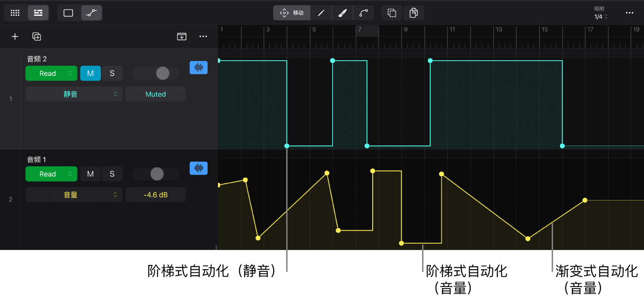
Task: Select the Move (移动) tool
Action: click(292, 13)
